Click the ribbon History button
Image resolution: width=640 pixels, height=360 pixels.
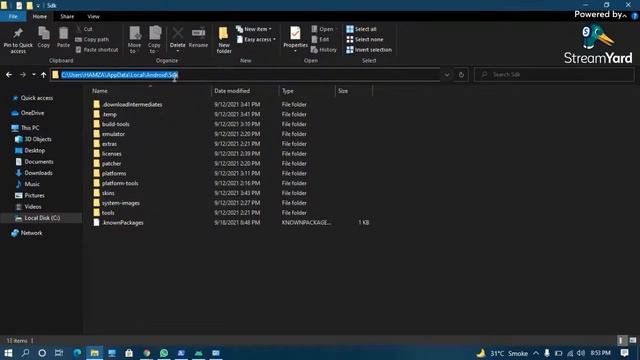(324, 49)
